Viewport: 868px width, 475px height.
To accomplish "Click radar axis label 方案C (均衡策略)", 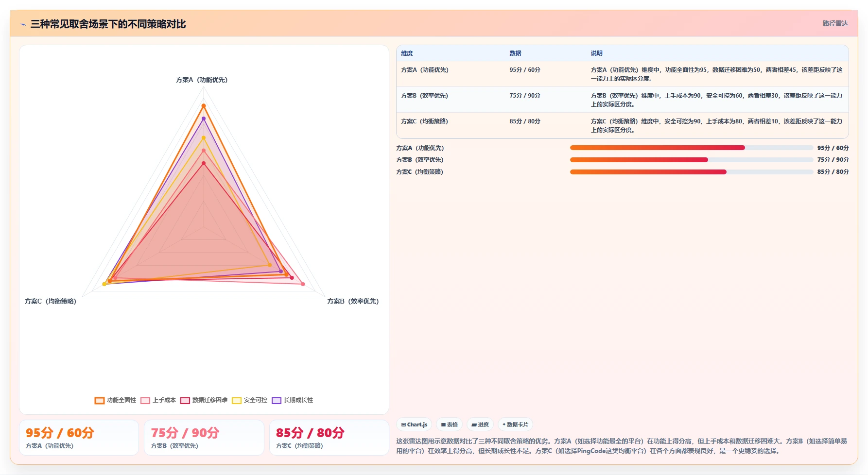I will click(x=51, y=301).
